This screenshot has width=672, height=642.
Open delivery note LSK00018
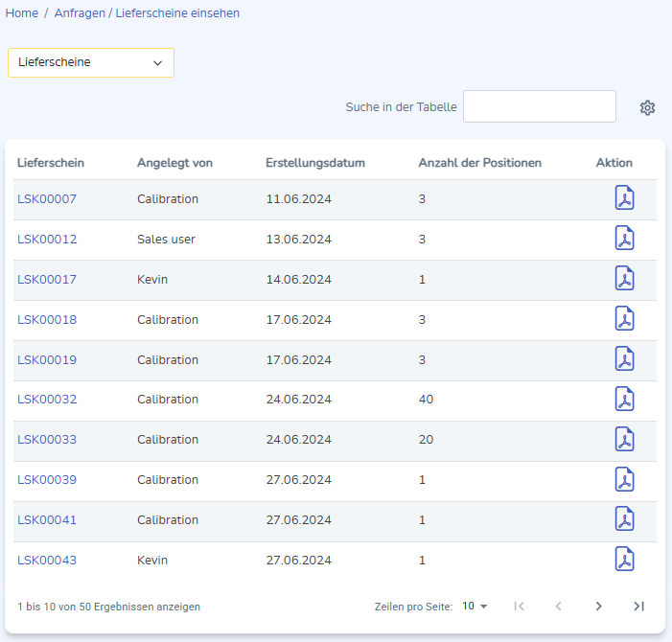click(47, 320)
